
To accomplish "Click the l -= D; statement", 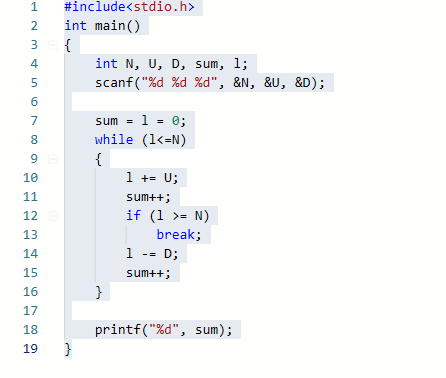I will [152, 254].
